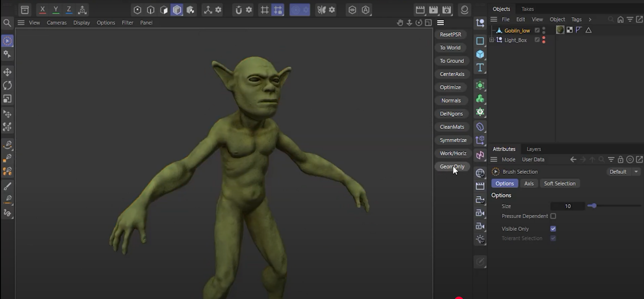Open the Display viewport menu
This screenshot has width=644, height=299.
(x=82, y=23)
